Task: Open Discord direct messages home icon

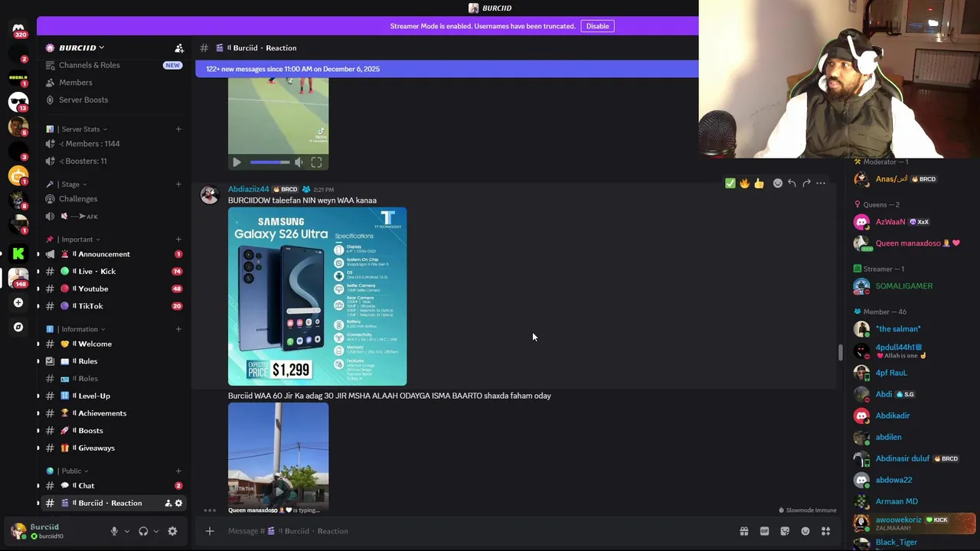Action: point(18,29)
